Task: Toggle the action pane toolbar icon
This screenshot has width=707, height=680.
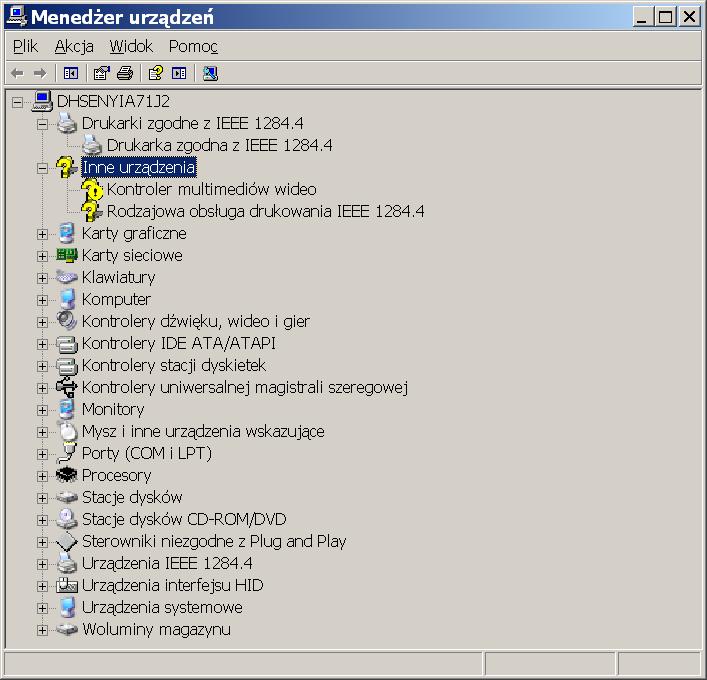Action: 179,73
